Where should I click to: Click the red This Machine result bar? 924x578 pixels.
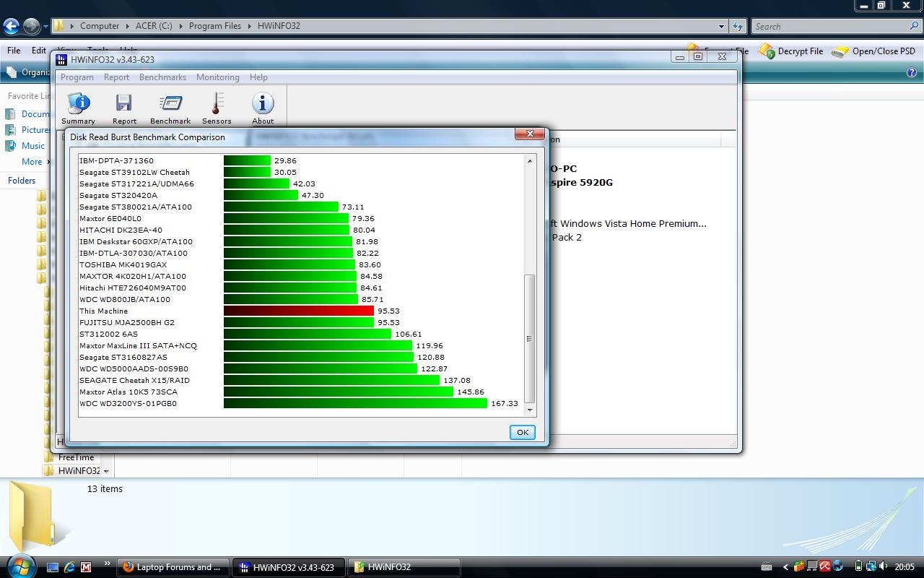(299, 311)
